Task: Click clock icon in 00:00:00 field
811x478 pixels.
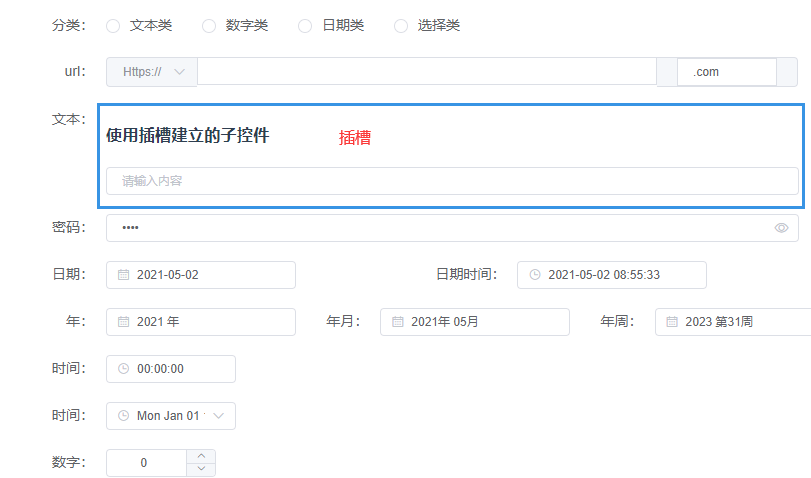Action: click(x=123, y=369)
